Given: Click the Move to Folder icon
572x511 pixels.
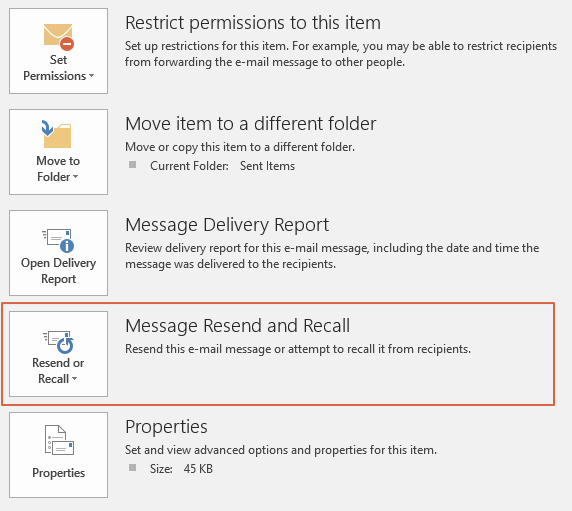Looking at the screenshot, I should coord(57,134).
